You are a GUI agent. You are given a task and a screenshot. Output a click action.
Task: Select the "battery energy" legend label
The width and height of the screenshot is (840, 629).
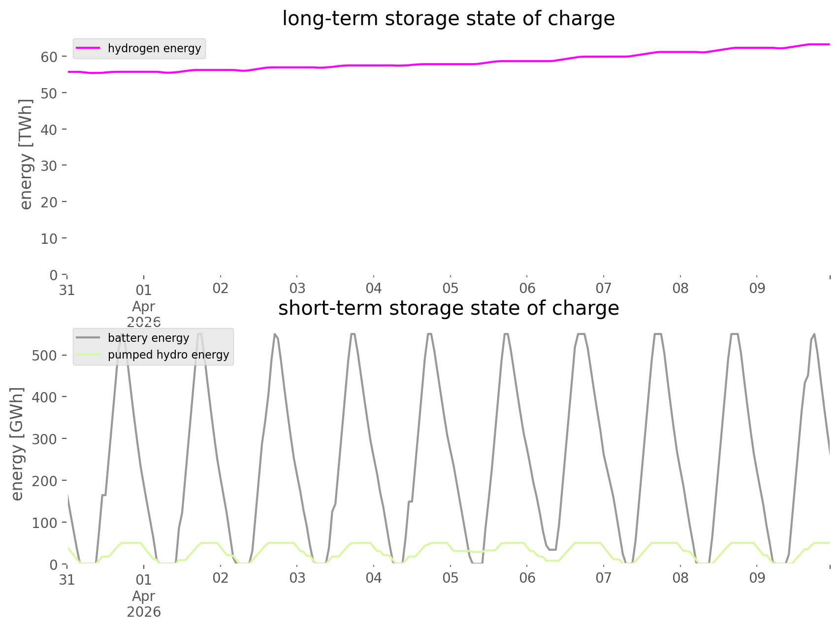click(148, 338)
